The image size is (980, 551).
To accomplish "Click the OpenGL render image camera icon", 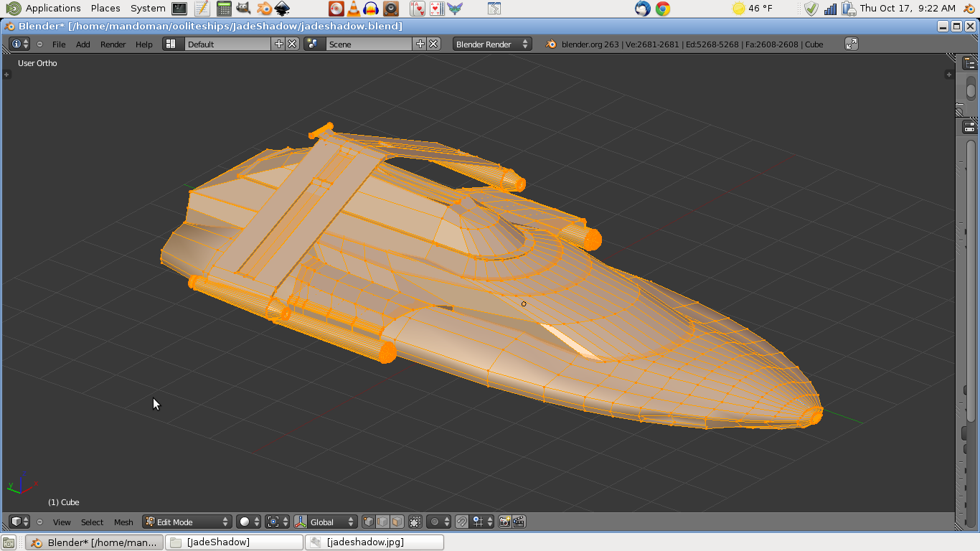I will (x=504, y=522).
